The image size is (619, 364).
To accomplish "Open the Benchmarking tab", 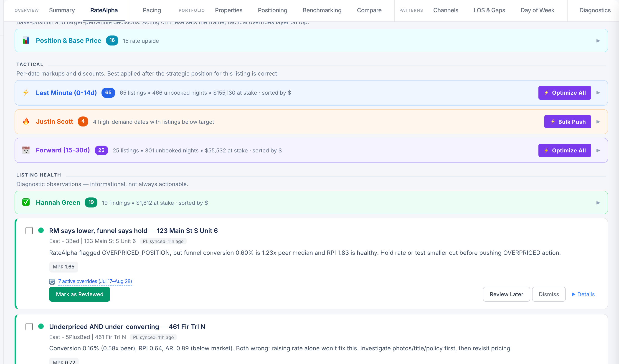I will click(322, 10).
